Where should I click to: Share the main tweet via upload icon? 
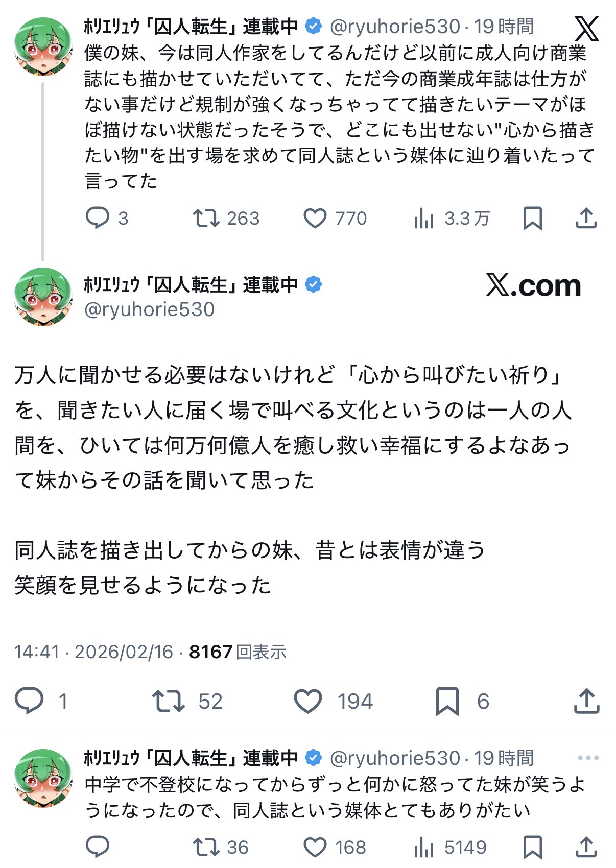pyautogui.click(x=586, y=701)
